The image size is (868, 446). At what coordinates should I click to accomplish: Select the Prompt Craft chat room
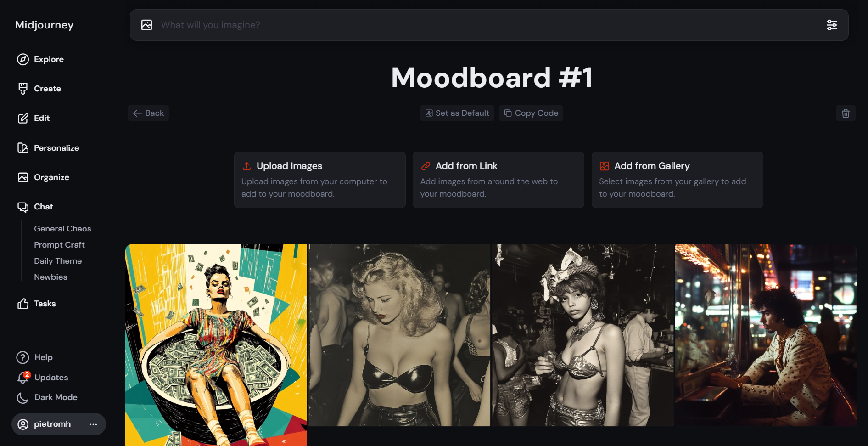tap(59, 245)
